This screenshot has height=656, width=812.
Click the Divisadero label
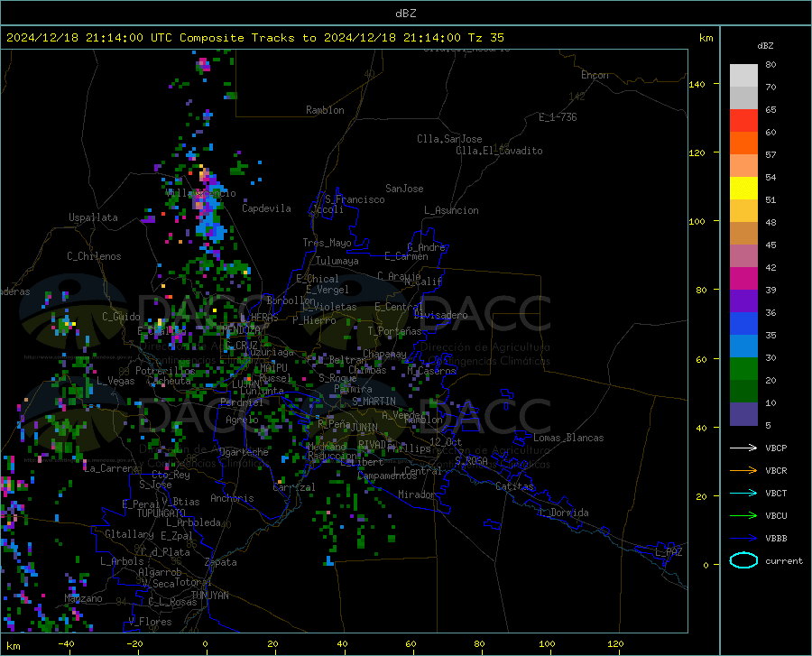pos(440,315)
